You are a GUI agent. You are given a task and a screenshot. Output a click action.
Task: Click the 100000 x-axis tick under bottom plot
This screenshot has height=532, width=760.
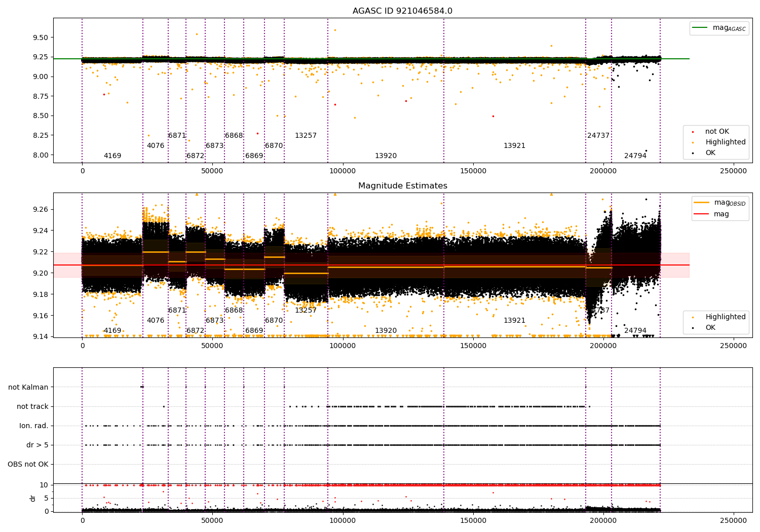pos(343,520)
